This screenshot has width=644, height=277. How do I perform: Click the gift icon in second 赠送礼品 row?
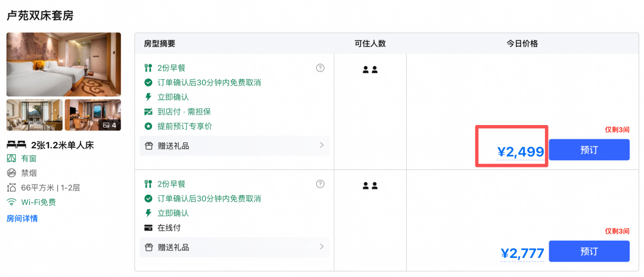(148, 247)
